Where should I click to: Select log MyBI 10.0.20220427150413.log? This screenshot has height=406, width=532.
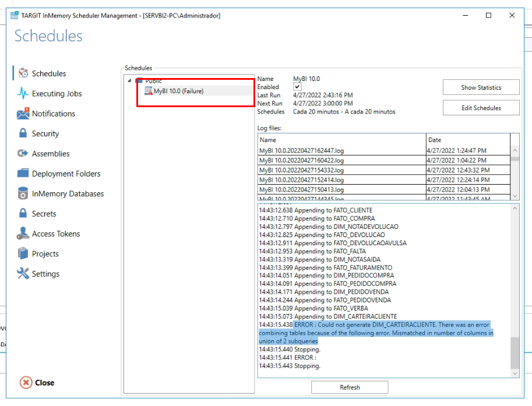tap(341, 189)
